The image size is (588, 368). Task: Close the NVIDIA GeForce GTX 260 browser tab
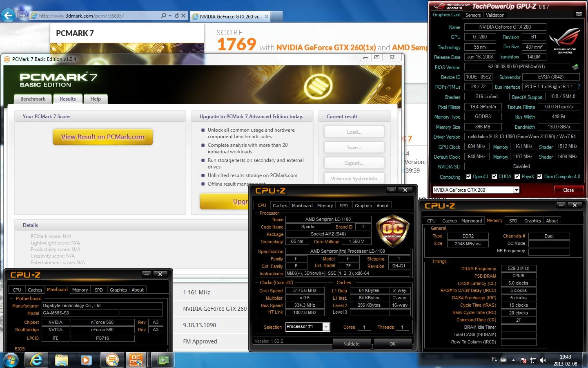(x=267, y=16)
